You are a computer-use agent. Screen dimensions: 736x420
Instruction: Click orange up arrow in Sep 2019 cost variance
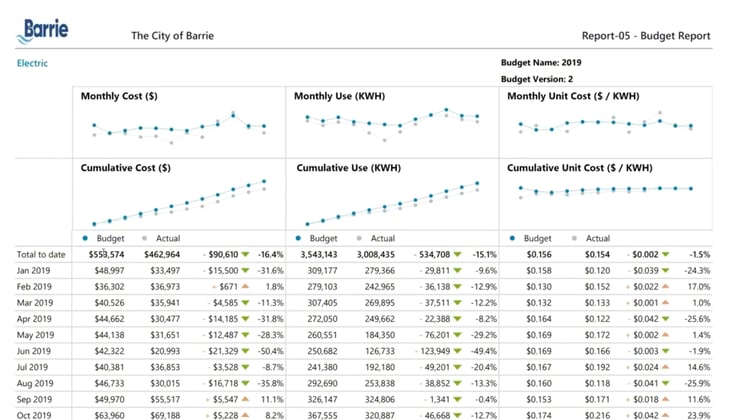(x=244, y=398)
